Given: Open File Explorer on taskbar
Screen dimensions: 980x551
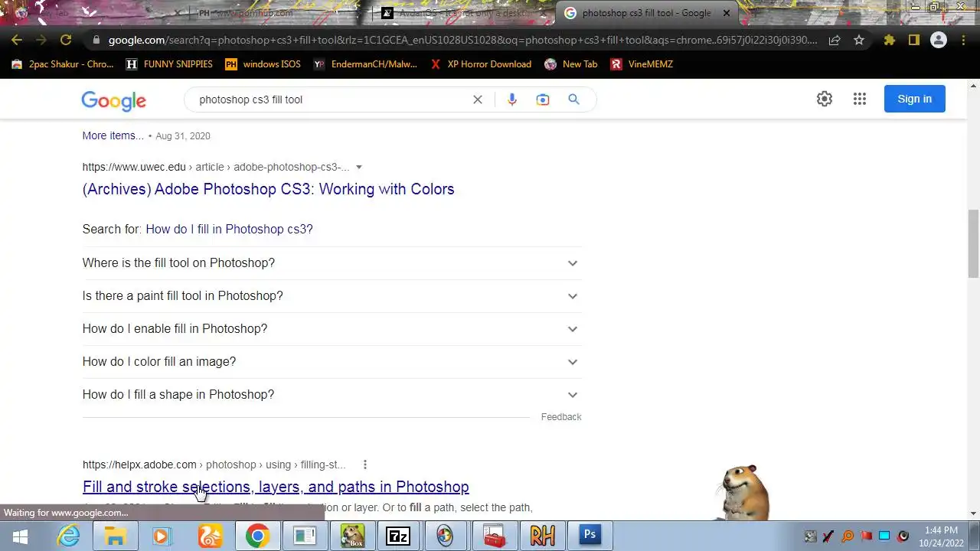Looking at the screenshot, I should [115, 536].
